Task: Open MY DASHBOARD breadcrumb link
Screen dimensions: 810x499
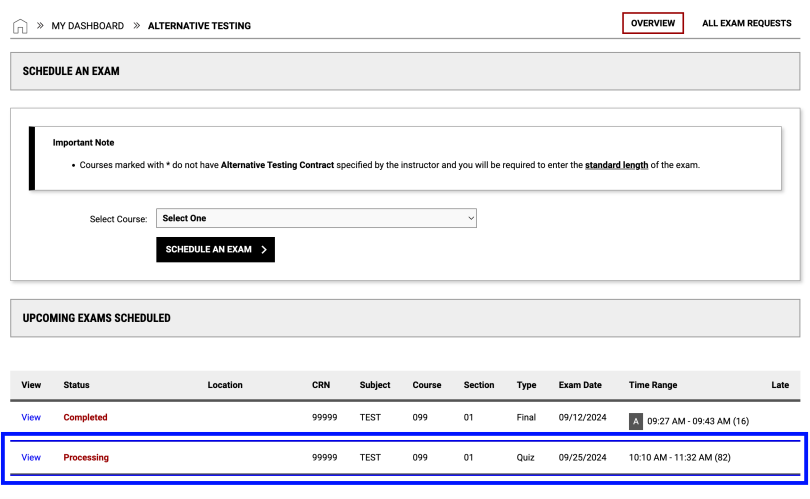Action: (x=87, y=26)
